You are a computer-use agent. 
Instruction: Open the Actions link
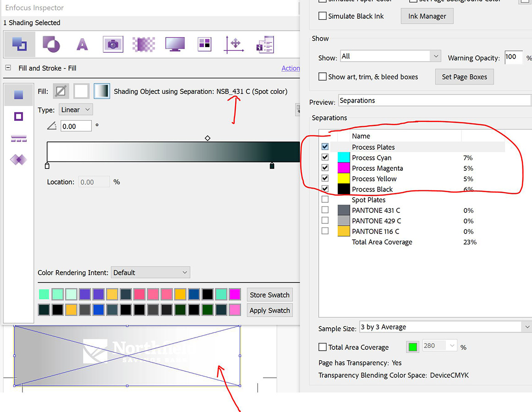(x=290, y=68)
